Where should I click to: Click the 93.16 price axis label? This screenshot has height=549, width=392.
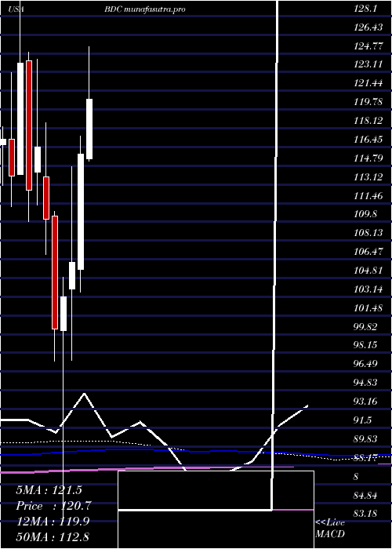[366, 402]
